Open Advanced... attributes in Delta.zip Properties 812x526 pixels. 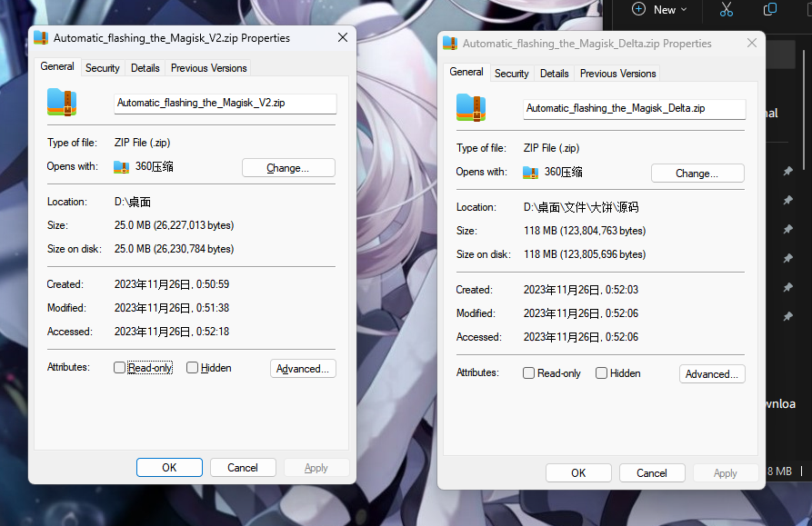[712, 374]
